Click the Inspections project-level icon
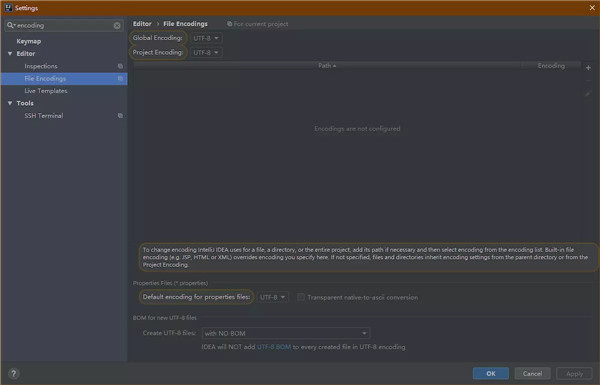The height and width of the screenshot is (385, 600). point(120,66)
